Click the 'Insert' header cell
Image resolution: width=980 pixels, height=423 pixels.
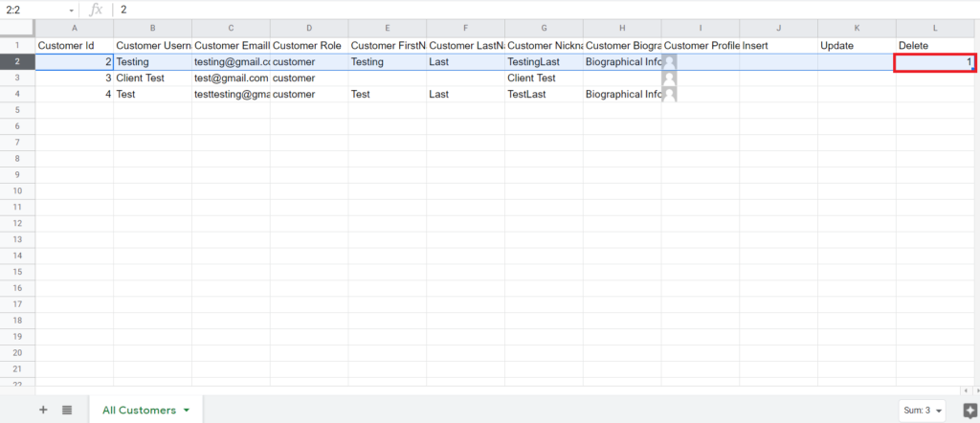pyautogui.click(x=779, y=46)
